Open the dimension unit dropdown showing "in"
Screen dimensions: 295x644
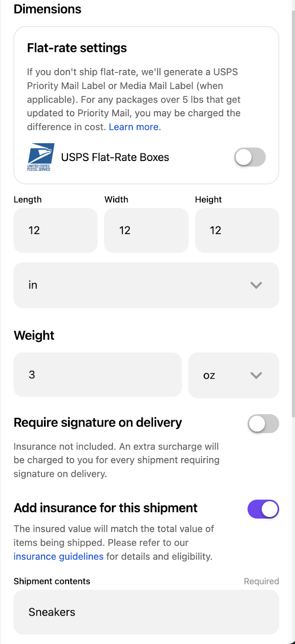tap(146, 285)
